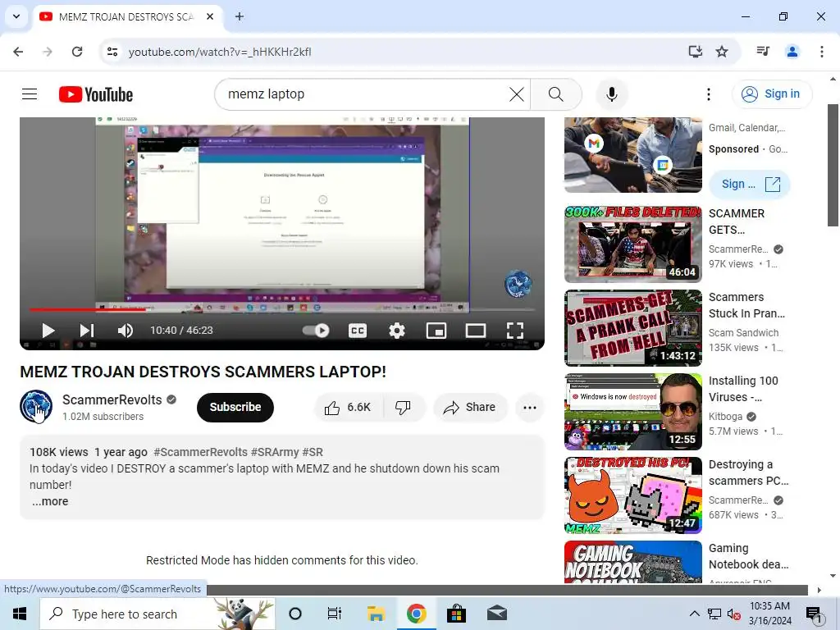
Task: Open YouTube settings three-dot menu
Action: (708, 94)
